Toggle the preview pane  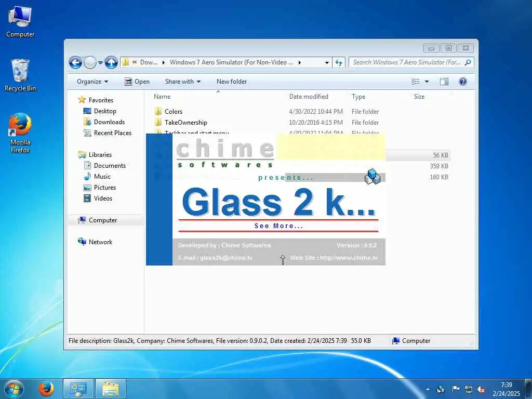(x=444, y=82)
